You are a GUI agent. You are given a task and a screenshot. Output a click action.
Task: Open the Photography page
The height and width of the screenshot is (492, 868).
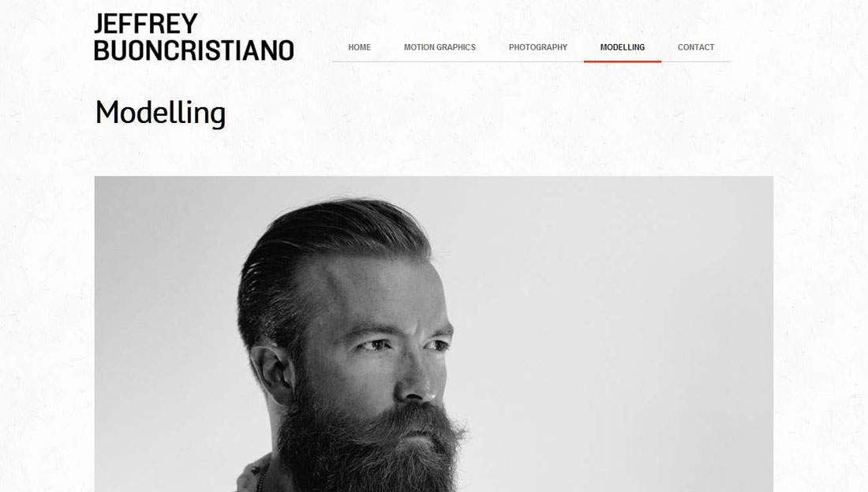point(538,47)
